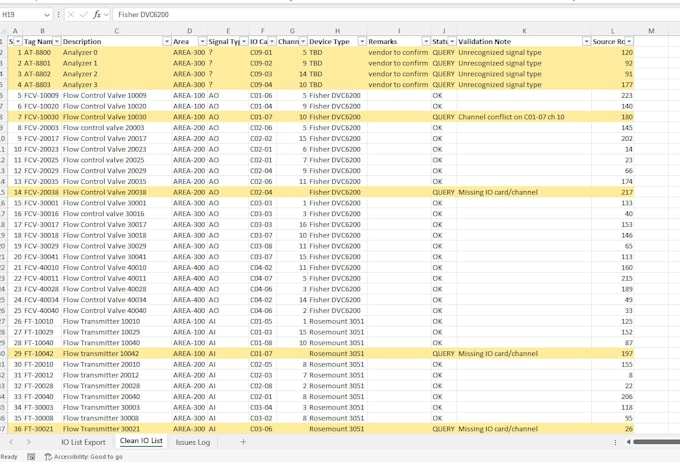Image resolution: width=680 pixels, height=462 pixels.
Task: Open the Name Box dropdown arrow
Action: click(46, 15)
